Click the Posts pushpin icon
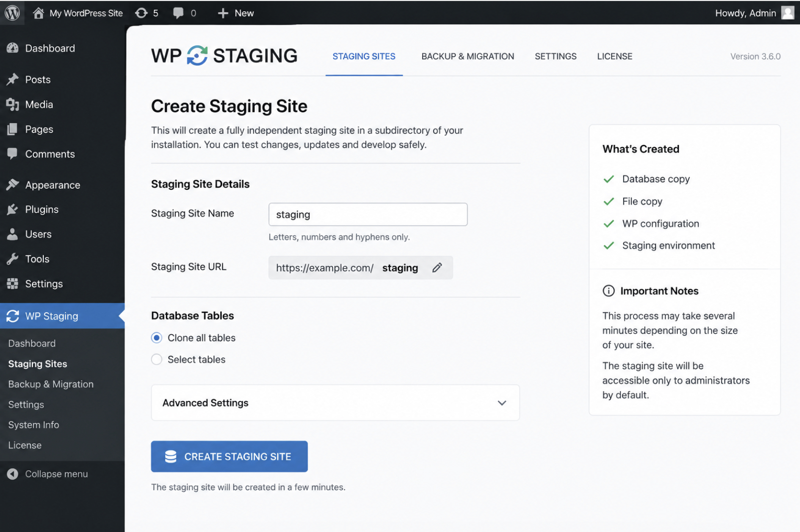The width and height of the screenshot is (800, 532). [x=12, y=80]
